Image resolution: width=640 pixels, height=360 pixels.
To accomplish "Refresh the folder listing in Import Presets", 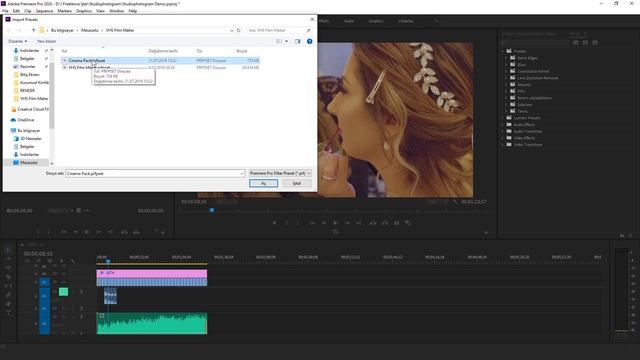I will tap(239, 30).
